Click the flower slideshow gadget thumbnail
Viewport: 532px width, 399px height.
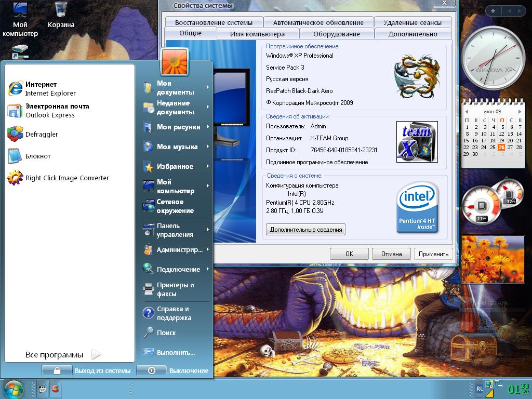coord(493,259)
